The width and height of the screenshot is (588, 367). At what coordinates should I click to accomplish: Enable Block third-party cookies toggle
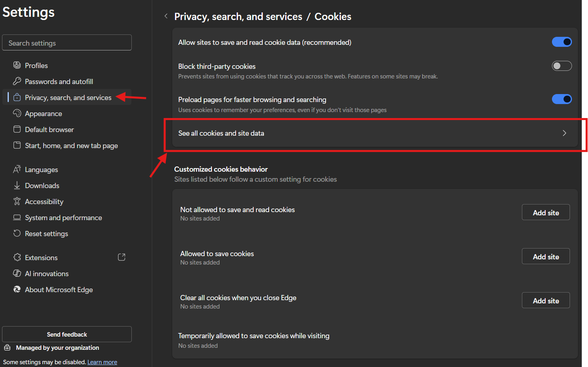pos(562,66)
